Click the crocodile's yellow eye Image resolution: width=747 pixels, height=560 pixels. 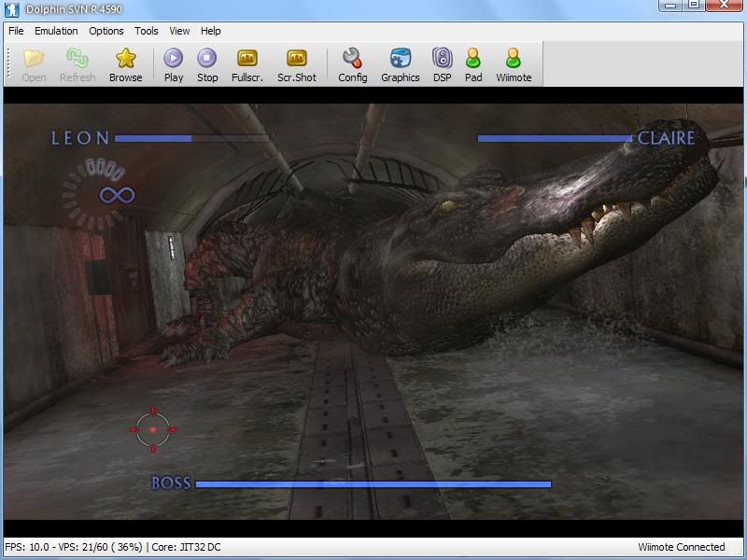pos(447,205)
